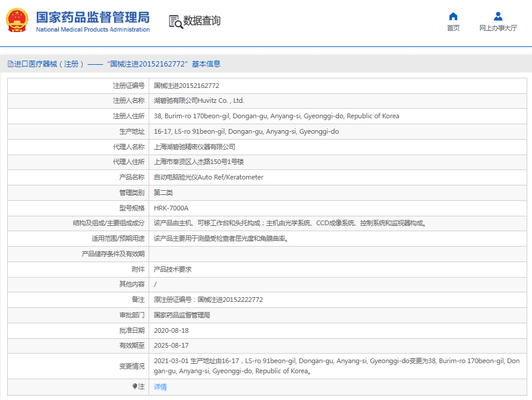
Task: Select 湖碧驰有限公司Huvitz Co., Ltd. cell
Action: coord(199,100)
